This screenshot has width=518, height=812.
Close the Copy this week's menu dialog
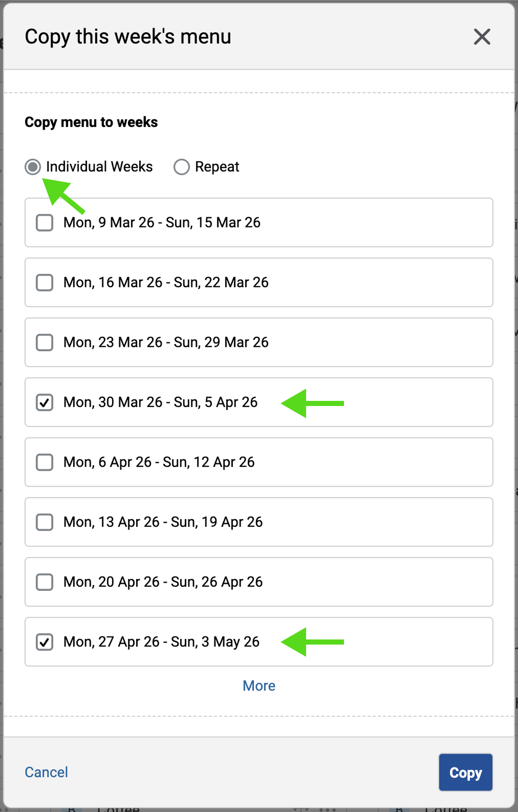[482, 37]
